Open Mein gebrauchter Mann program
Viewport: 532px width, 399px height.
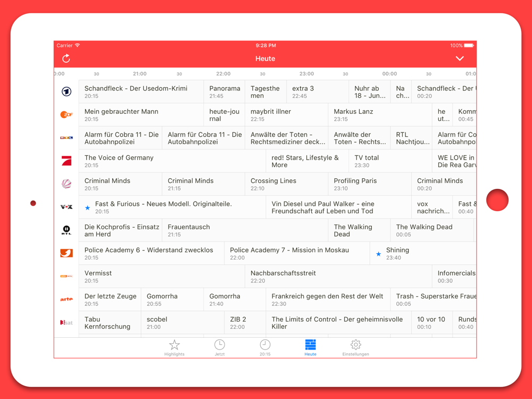(x=141, y=115)
